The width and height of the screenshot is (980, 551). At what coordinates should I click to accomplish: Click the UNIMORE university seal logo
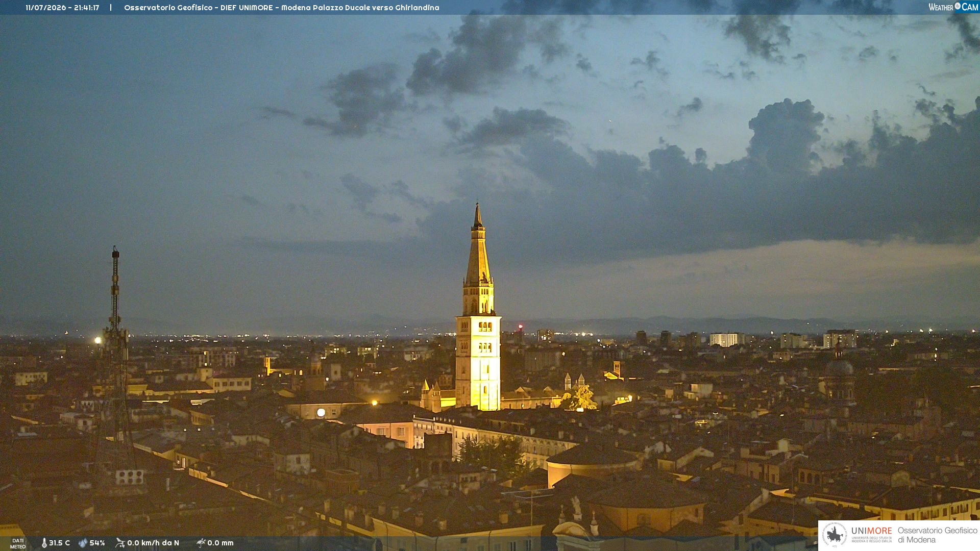[835, 535]
